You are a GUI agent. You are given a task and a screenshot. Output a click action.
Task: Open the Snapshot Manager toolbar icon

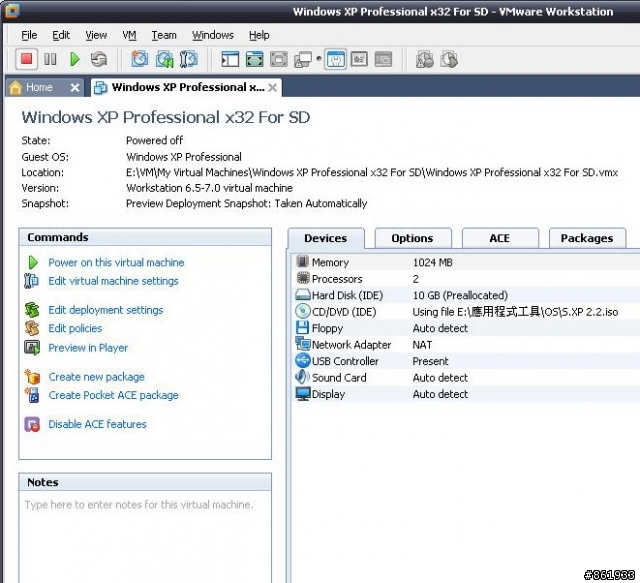pyautogui.click(x=189, y=59)
